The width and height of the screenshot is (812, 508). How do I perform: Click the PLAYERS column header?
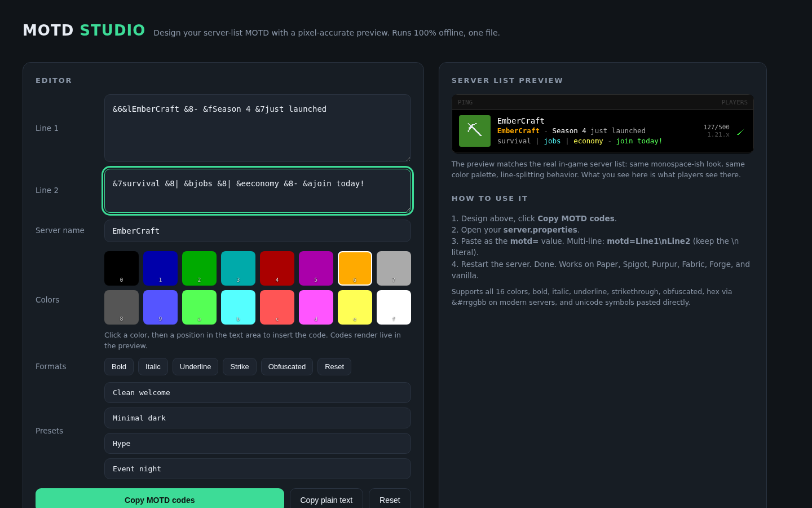point(734,102)
